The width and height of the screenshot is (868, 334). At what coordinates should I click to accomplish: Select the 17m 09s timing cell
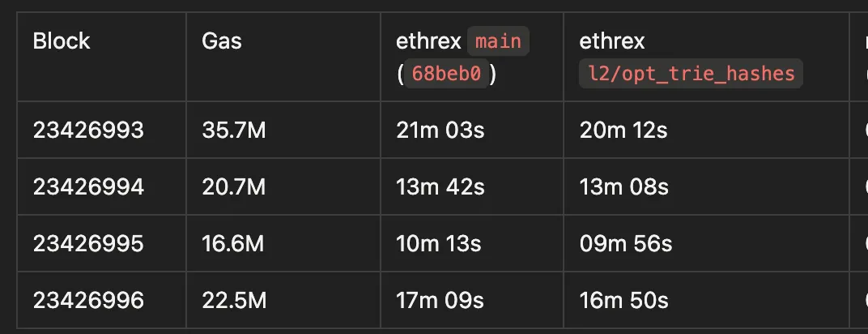click(440, 301)
